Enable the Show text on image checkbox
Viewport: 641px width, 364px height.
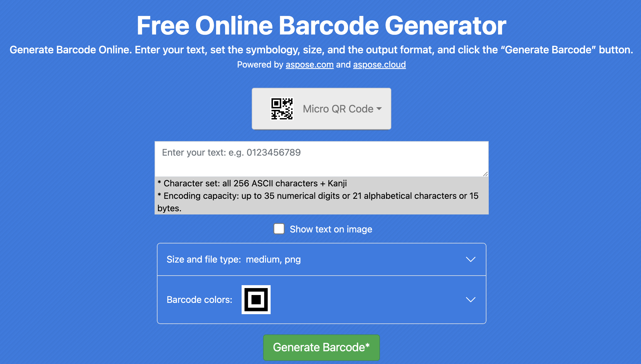tap(279, 229)
